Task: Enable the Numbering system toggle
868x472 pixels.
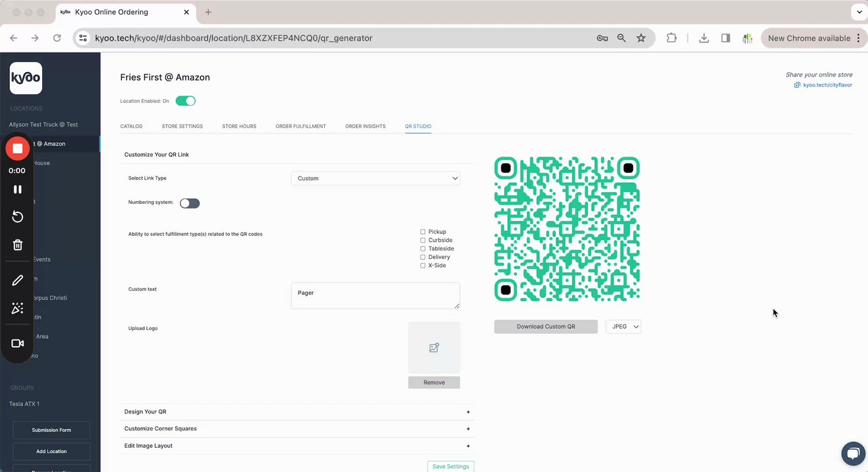Action: 190,203
